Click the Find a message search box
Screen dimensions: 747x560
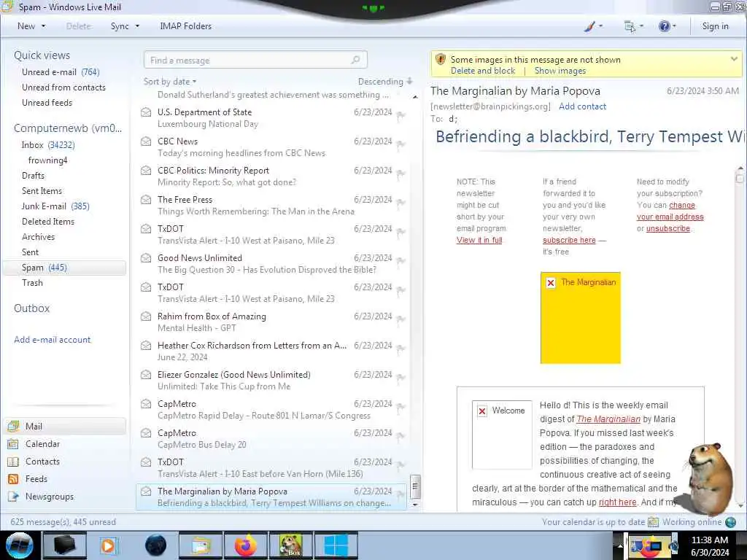(x=255, y=60)
